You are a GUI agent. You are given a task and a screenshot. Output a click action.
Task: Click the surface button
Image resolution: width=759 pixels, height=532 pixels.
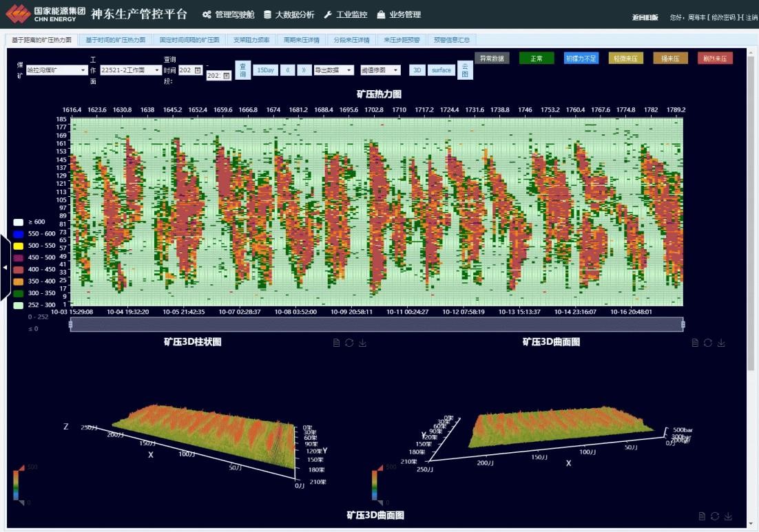click(x=441, y=70)
